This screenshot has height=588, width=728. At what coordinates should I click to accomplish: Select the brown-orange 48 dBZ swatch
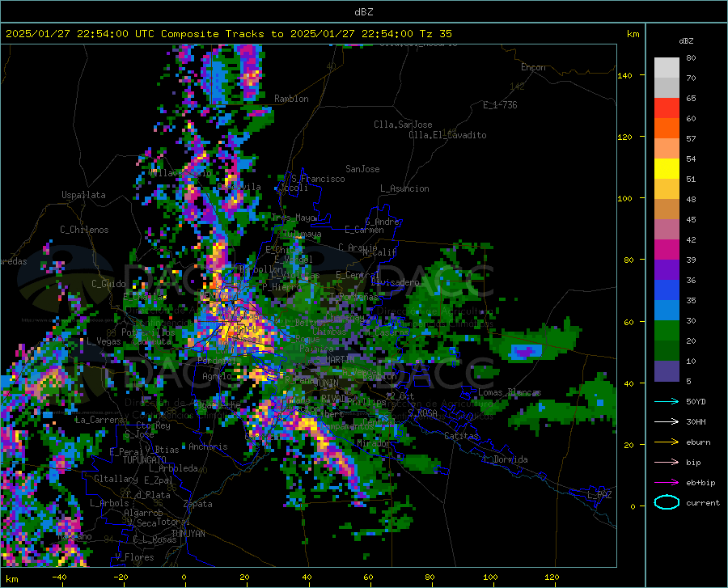coord(667,209)
